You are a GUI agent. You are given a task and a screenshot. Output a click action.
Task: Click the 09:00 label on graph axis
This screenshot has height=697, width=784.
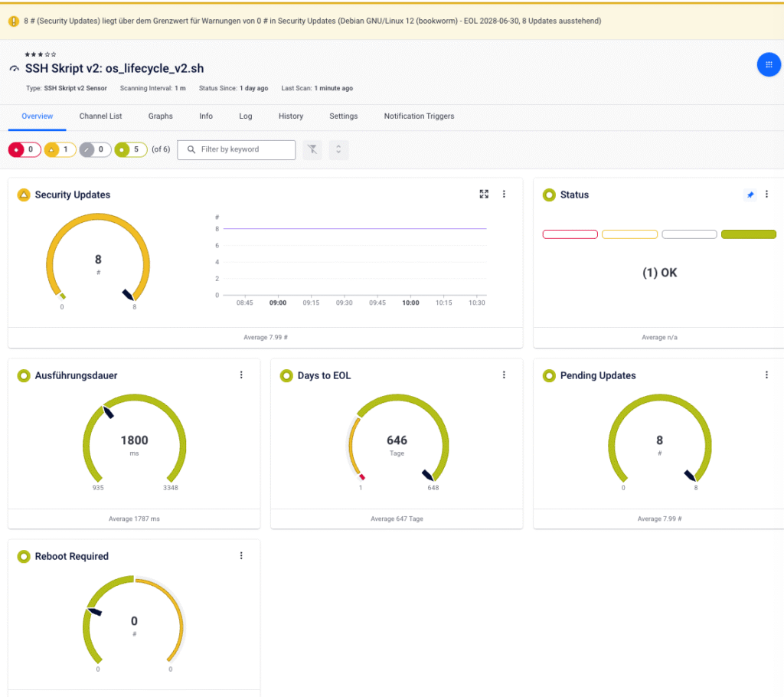(x=278, y=303)
